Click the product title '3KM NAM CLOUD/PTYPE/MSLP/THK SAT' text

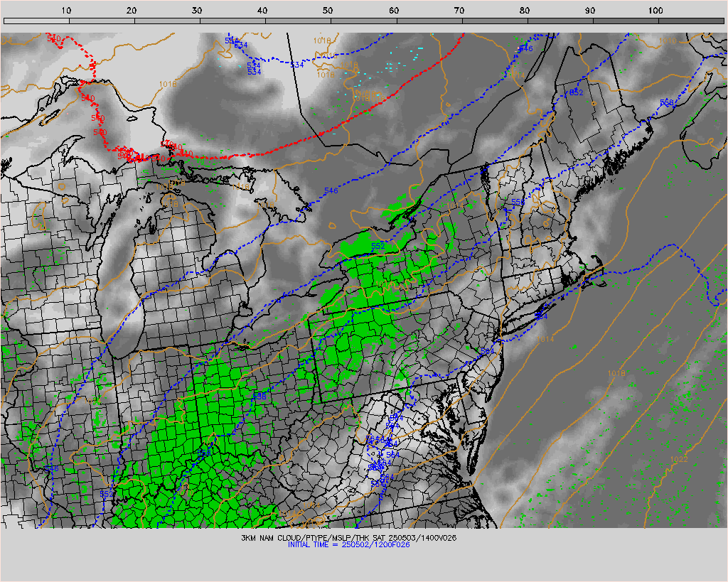pos(314,538)
